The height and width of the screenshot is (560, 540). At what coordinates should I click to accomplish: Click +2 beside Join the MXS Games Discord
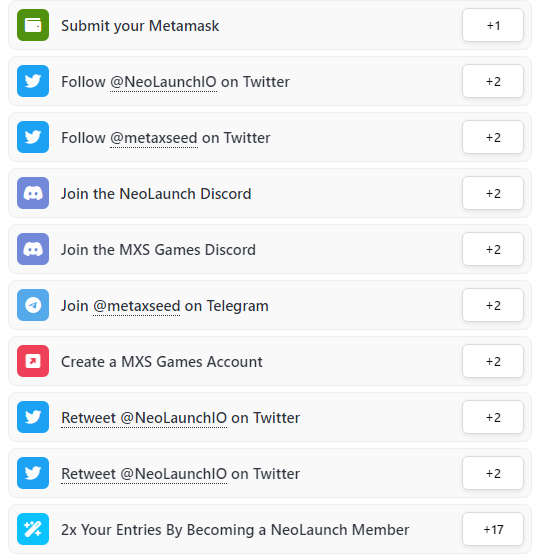point(493,249)
